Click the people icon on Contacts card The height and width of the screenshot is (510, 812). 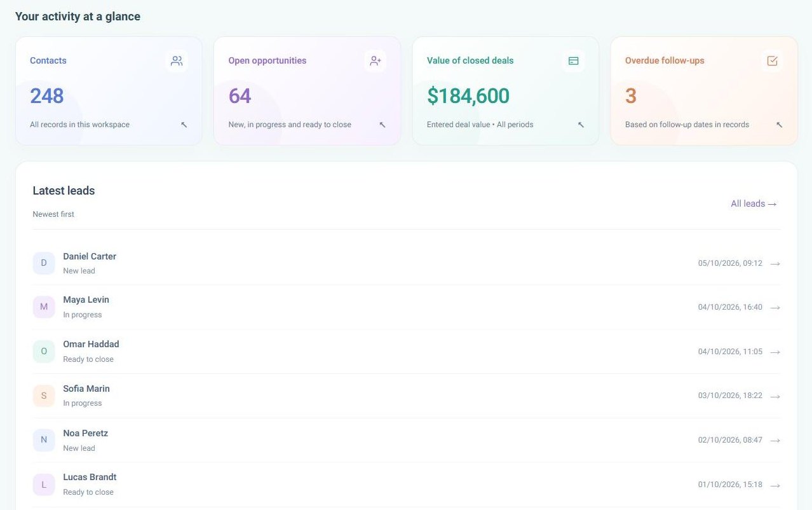point(177,61)
